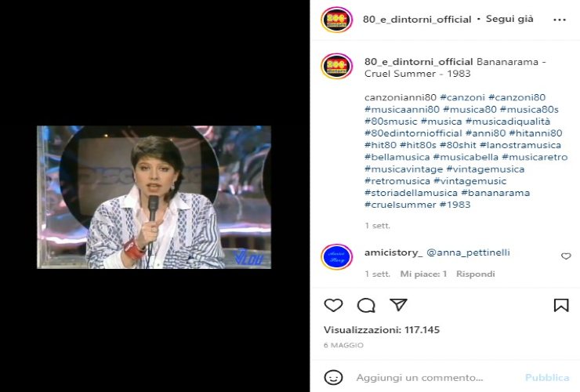The width and height of the screenshot is (580, 392).
Task: View likes on comment via Mi piace: 1
Action: (x=423, y=274)
